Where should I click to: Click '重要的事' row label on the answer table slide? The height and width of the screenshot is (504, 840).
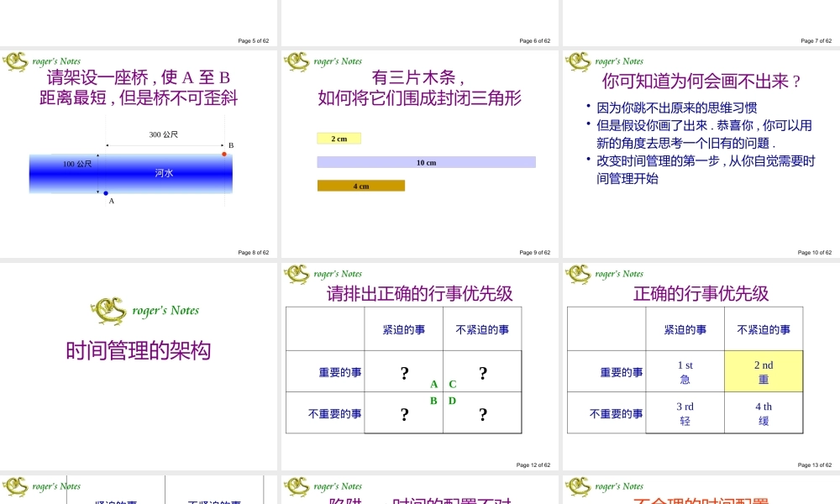pyautogui.click(x=622, y=372)
